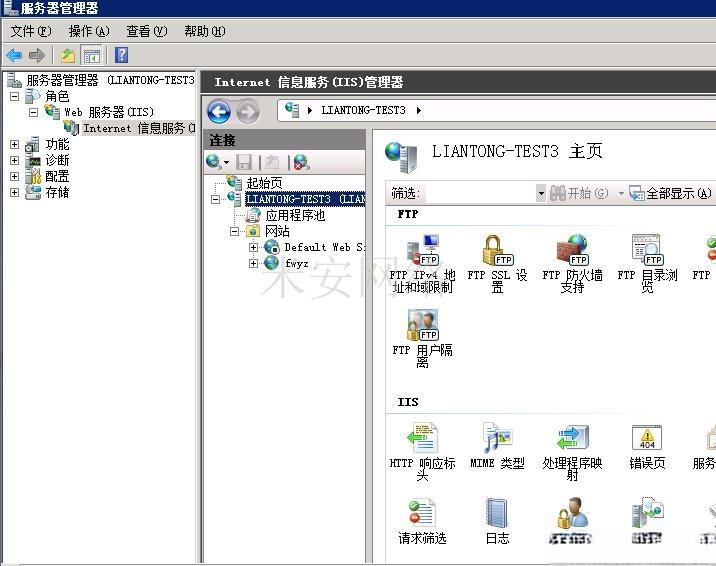
Task: Select 起始页 in the connections tree
Action: 264,183
